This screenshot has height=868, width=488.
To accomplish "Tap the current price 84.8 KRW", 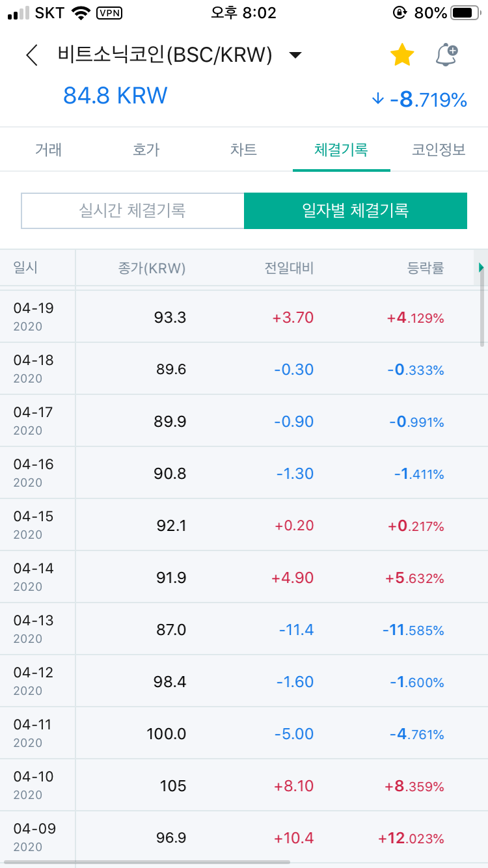I will pyautogui.click(x=115, y=96).
